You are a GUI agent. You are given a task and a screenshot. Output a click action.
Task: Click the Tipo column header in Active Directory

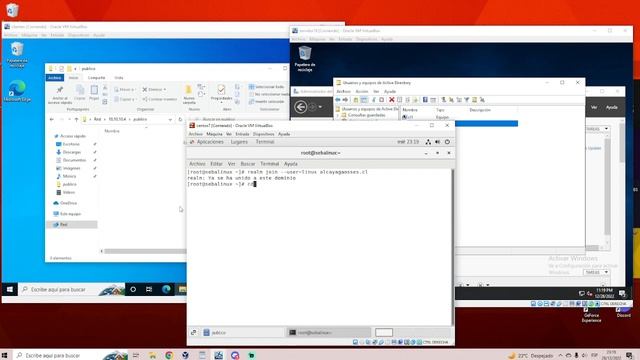tap(440, 110)
